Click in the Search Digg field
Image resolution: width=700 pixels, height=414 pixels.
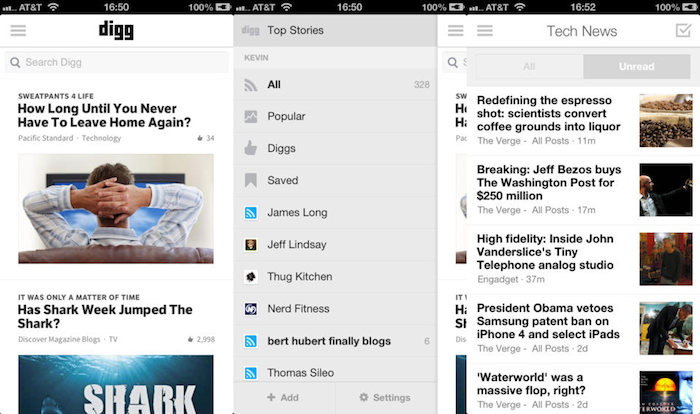[116, 62]
